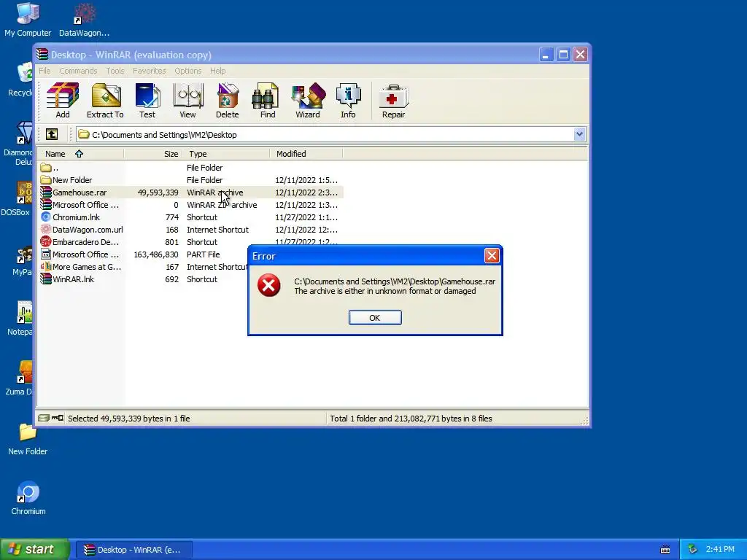The height and width of the screenshot is (560, 747).
Task: Click the Delete toolbar icon
Action: click(228, 101)
